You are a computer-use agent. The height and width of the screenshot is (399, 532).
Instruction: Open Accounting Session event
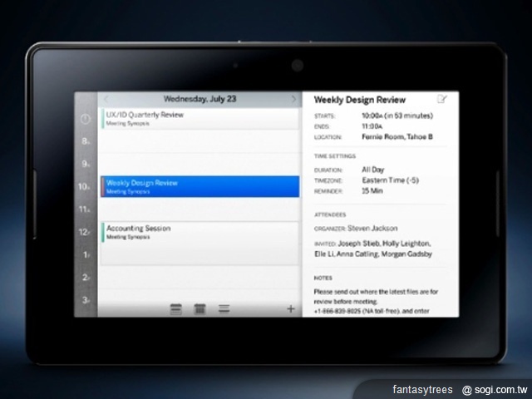pos(199,232)
